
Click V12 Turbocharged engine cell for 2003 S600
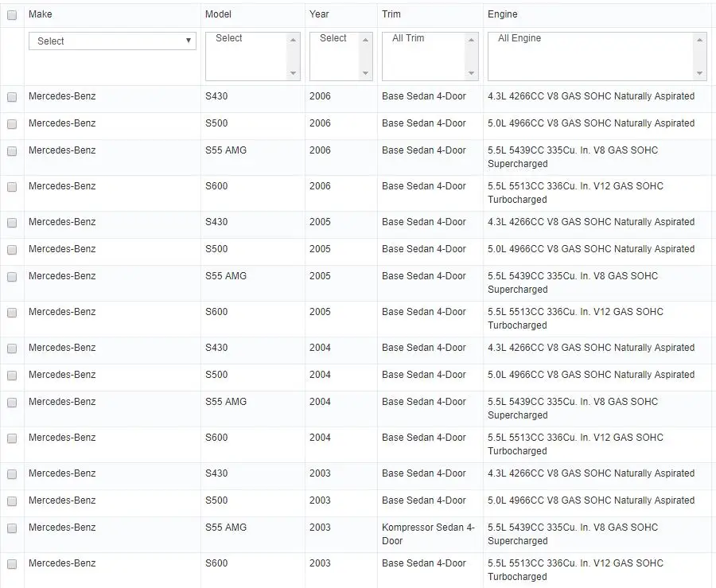click(x=575, y=570)
